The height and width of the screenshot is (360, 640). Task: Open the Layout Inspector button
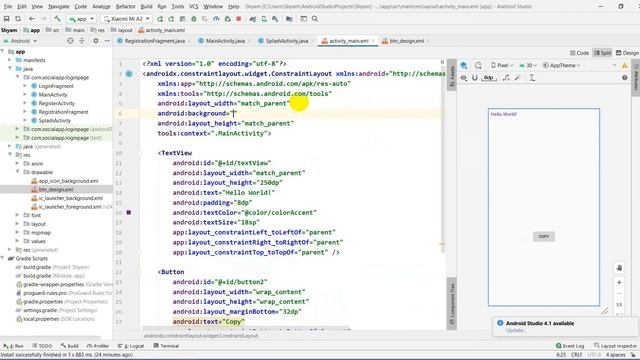615,346
